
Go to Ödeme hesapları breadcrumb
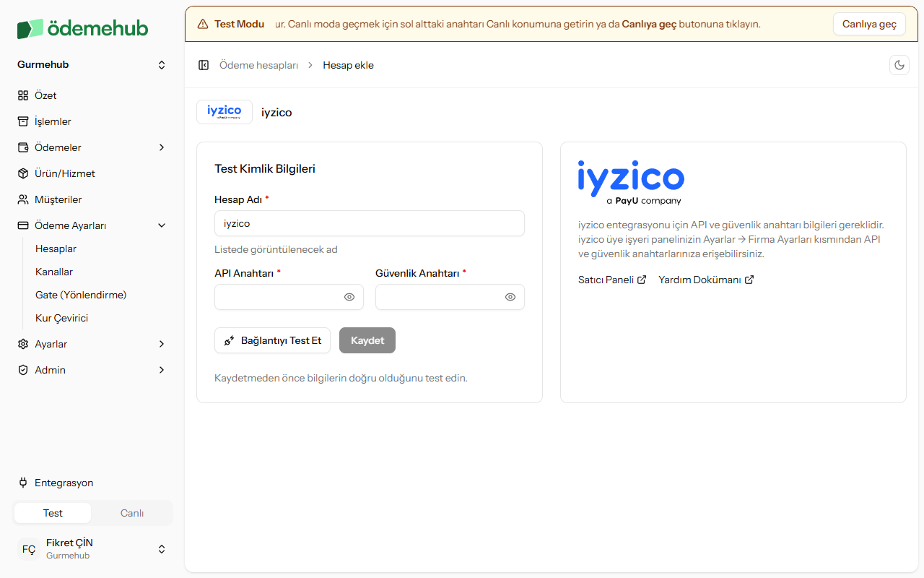coord(258,65)
